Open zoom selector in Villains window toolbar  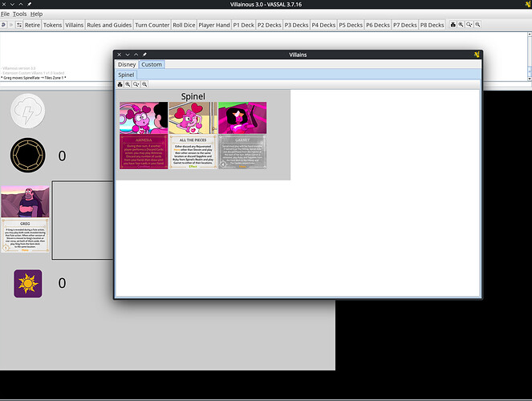tap(136, 84)
